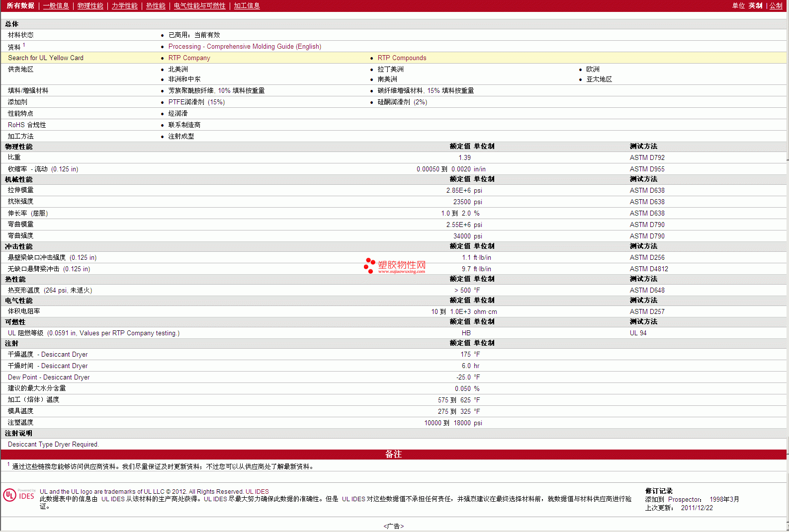Viewport: 789px width, 532px height.
Task: Click the footnote 1 superscript beside 资料
Action: click(x=24, y=45)
